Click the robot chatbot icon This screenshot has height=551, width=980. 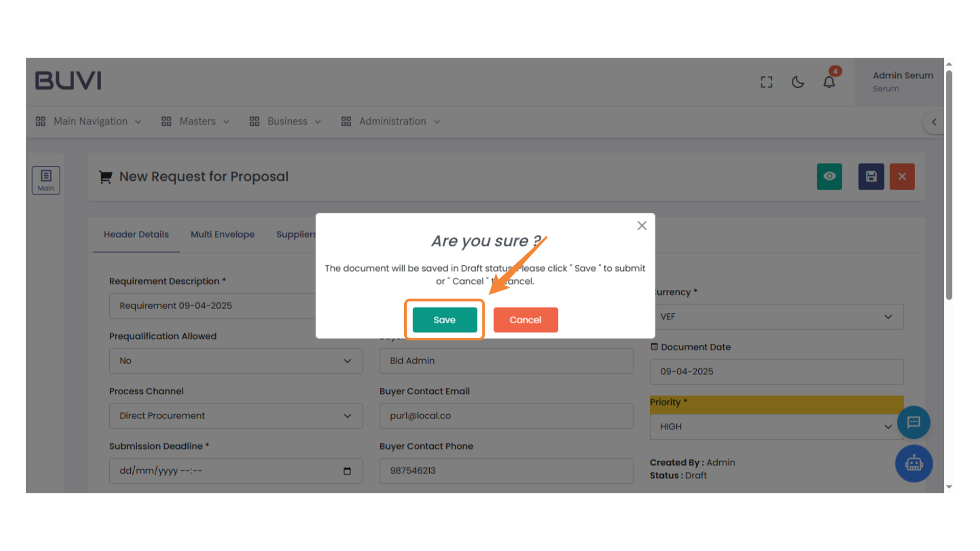[x=914, y=463]
